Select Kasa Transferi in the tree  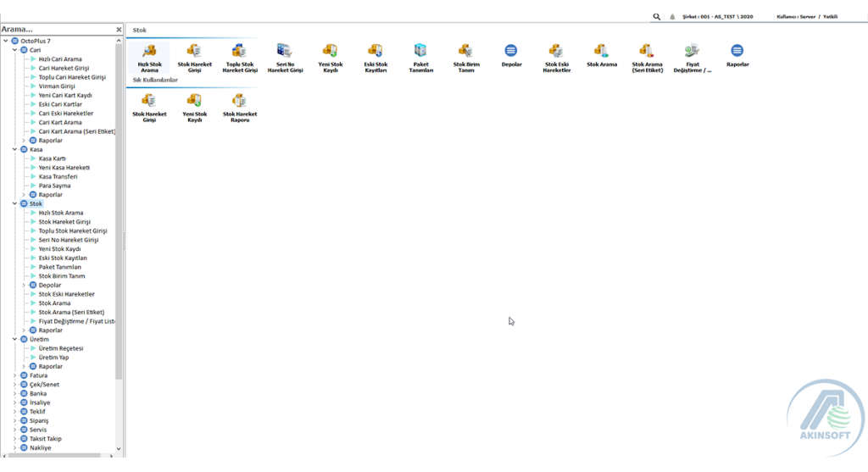coord(58,176)
